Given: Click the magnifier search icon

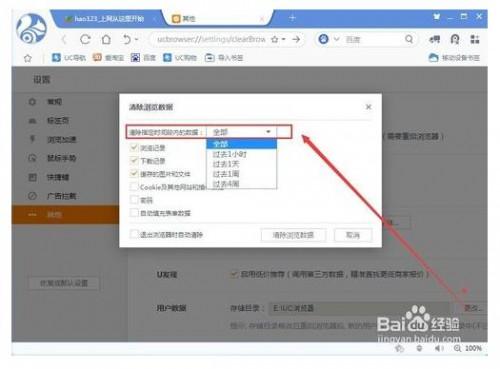Looking at the screenshot, I should 409,39.
